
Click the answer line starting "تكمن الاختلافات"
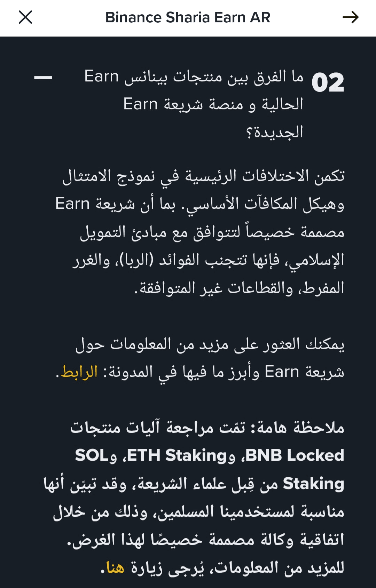[x=203, y=176]
